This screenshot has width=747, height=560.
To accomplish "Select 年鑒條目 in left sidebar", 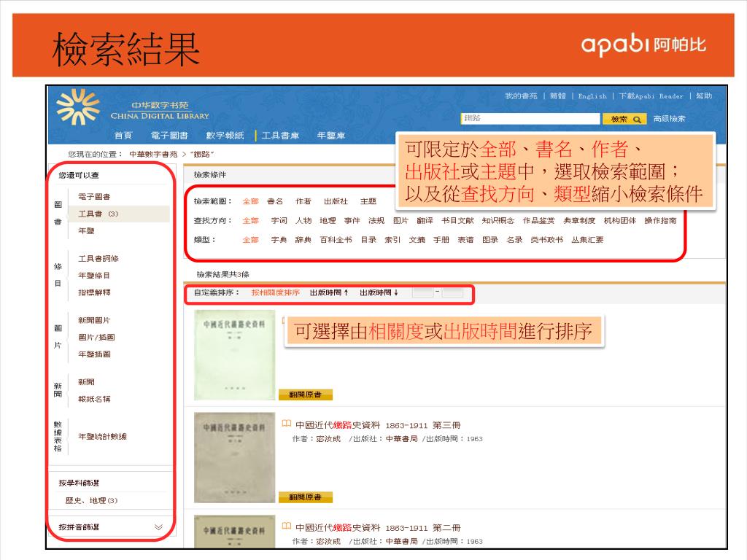I will (x=94, y=276).
